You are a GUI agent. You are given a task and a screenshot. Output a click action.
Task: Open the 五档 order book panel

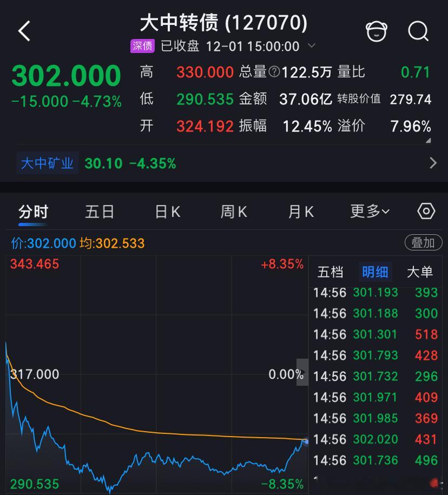[x=330, y=272]
